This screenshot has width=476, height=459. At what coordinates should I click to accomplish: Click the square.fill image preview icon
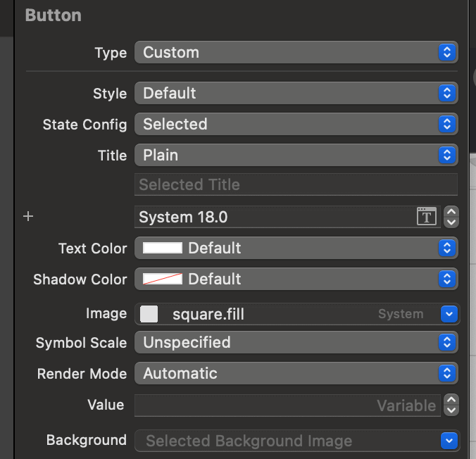[149, 314]
